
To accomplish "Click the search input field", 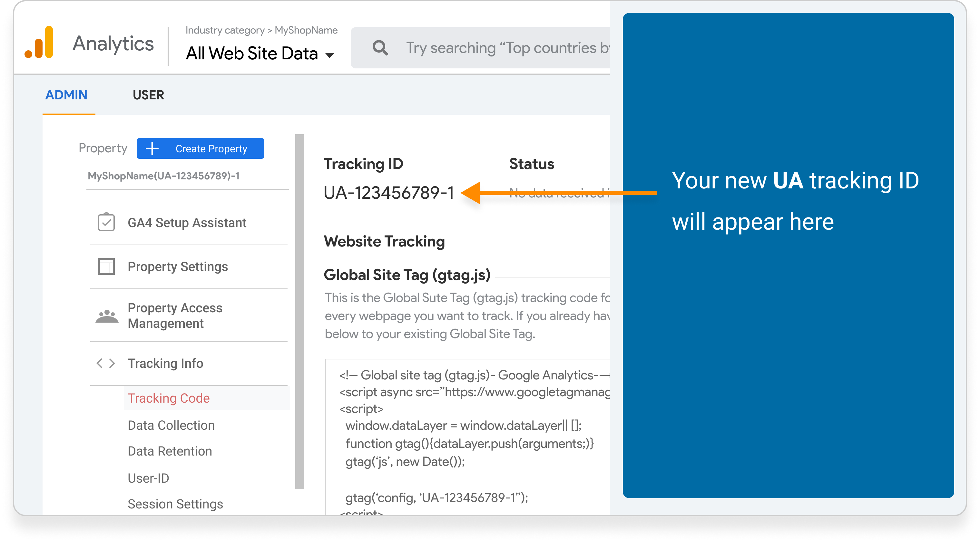I will 480,48.
